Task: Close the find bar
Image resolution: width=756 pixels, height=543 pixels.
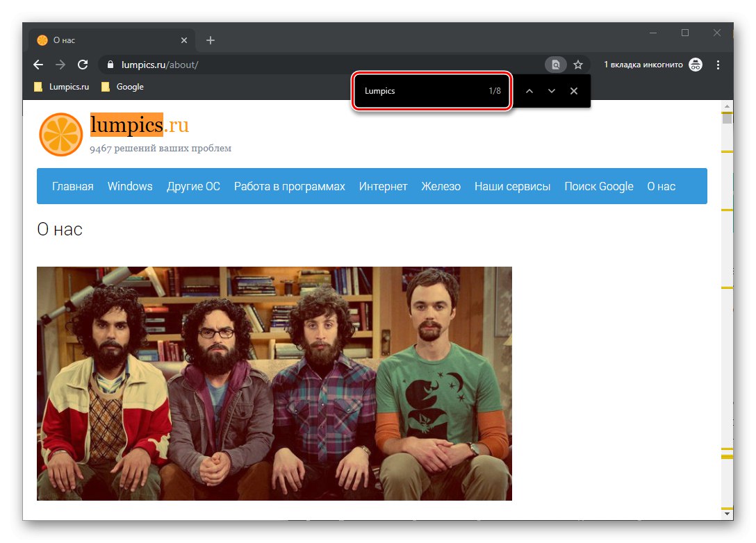Action: pos(574,91)
